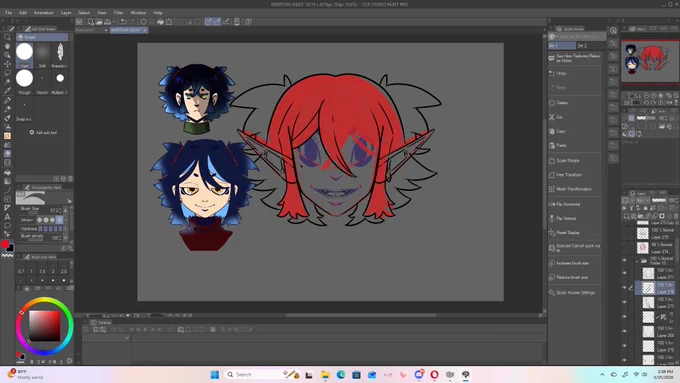680x383 pixels.
Task: Select the strongest anti-aliasing option
Action: point(59,220)
